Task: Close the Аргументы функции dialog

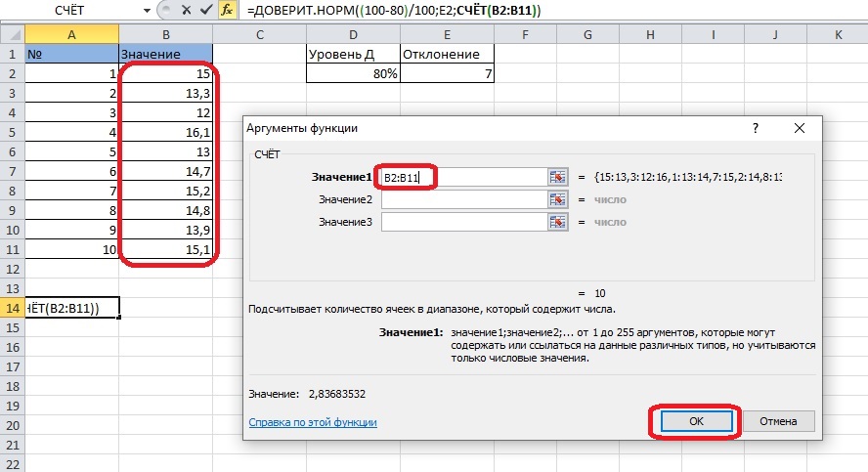Action: (799, 128)
